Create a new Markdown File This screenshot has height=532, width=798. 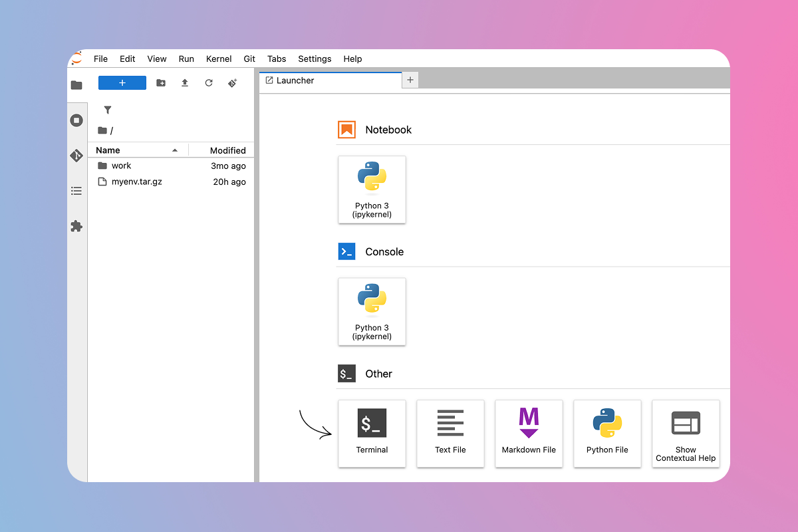529,433
